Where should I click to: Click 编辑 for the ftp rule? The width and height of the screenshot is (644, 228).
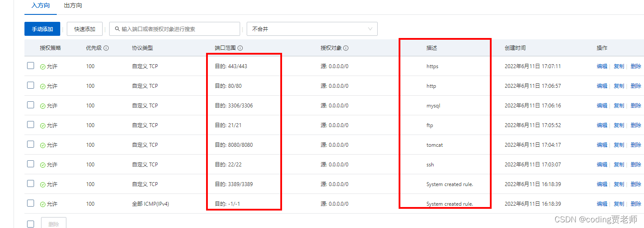coord(602,125)
